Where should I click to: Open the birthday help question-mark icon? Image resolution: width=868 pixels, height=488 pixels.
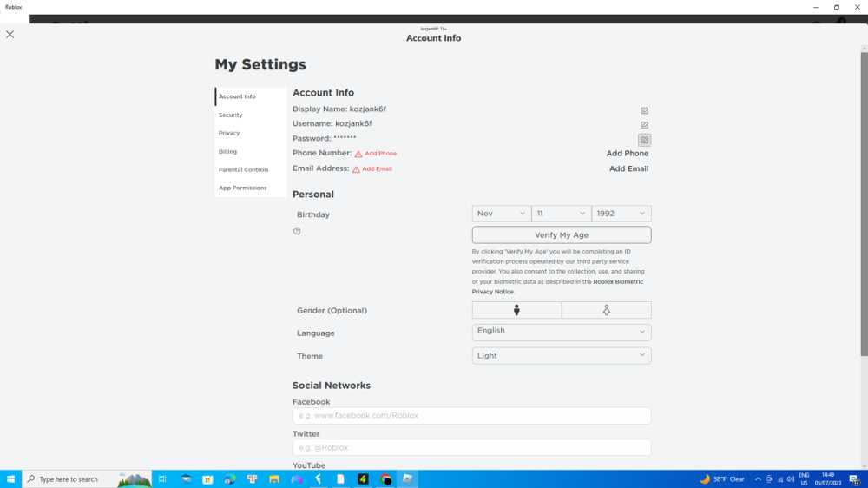(x=297, y=231)
